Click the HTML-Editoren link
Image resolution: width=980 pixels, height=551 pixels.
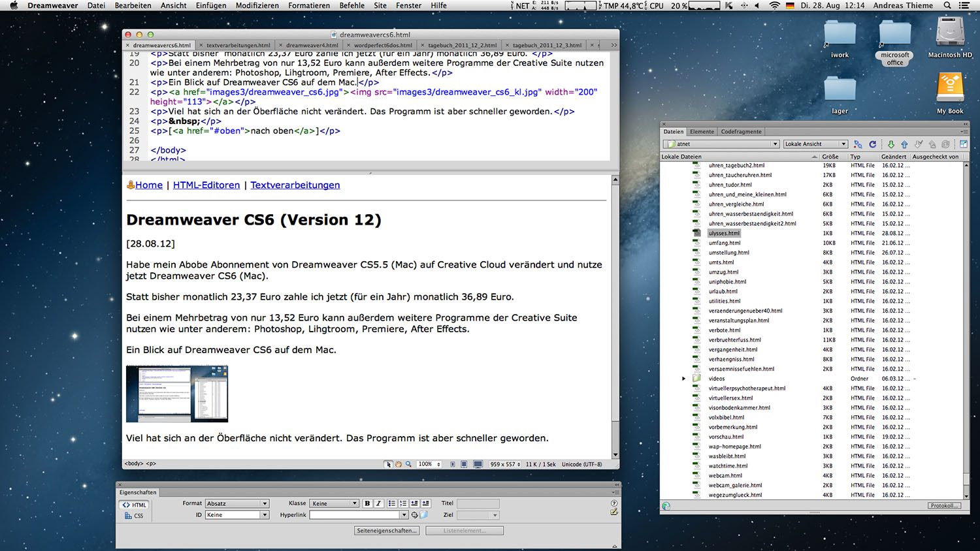[206, 185]
